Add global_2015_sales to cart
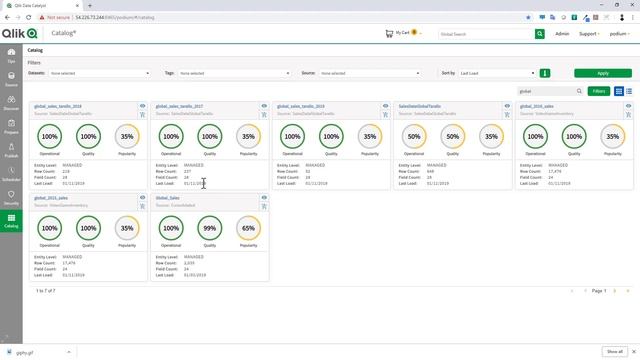The image size is (640, 360). point(142,206)
